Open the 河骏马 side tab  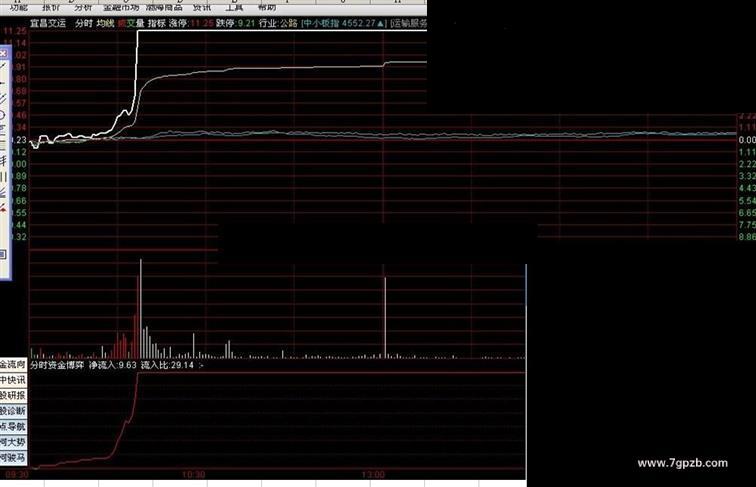point(13,458)
